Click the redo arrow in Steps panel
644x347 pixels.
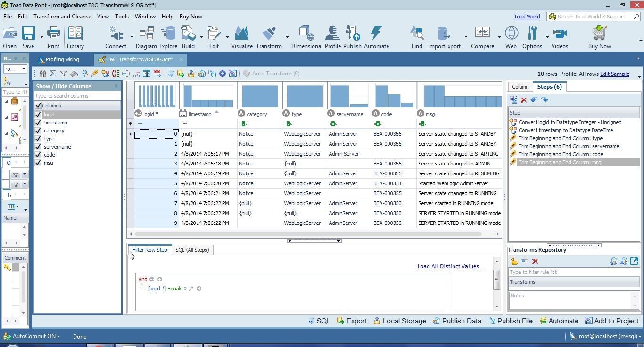(x=545, y=100)
